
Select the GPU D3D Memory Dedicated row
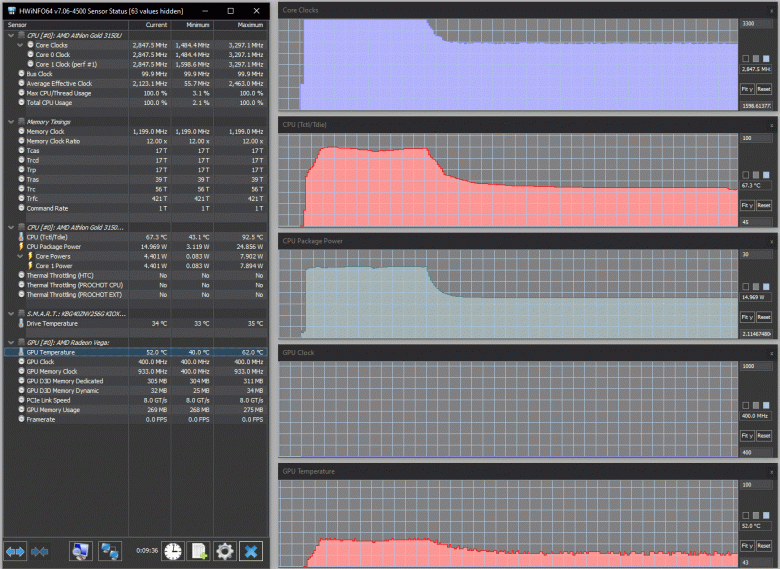point(136,381)
